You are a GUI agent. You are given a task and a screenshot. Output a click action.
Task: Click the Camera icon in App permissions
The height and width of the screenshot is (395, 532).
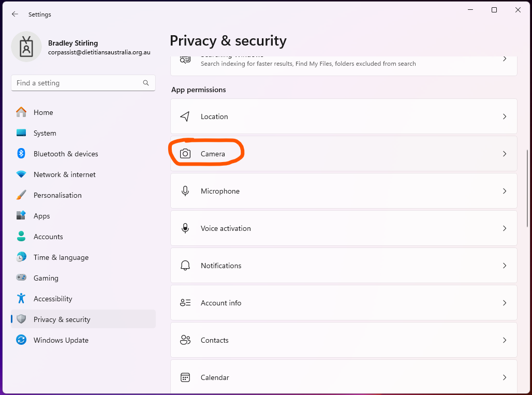[185, 154]
